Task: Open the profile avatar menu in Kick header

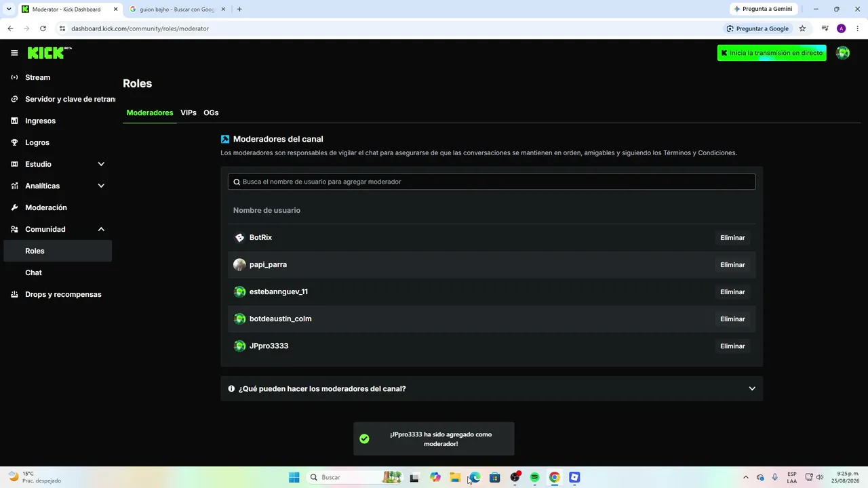Action: 843,53
